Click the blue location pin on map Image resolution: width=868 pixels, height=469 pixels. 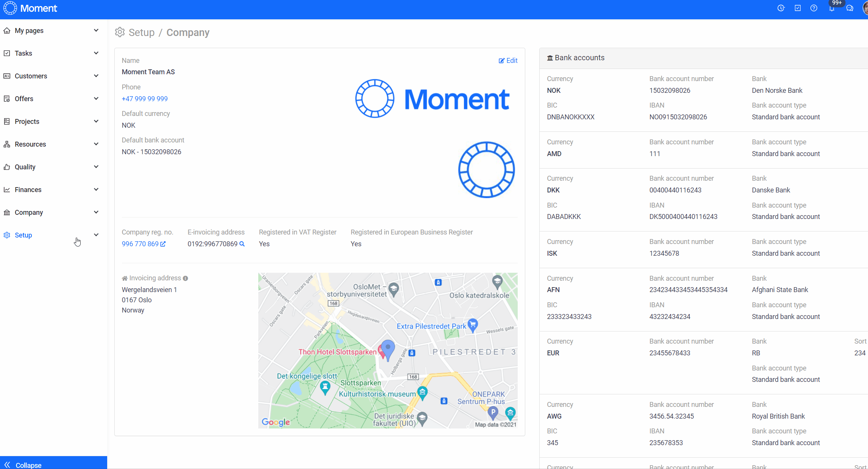(388, 350)
